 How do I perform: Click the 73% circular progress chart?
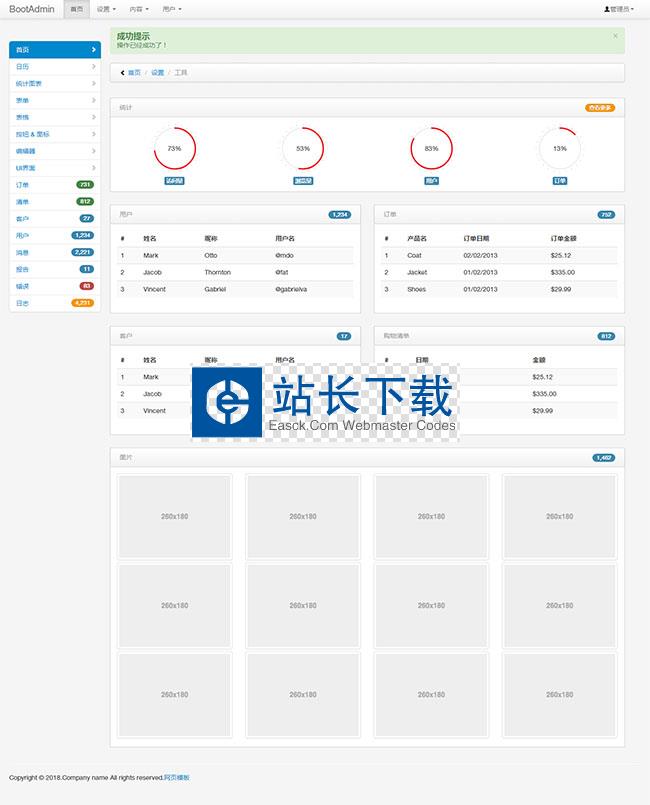pos(175,148)
